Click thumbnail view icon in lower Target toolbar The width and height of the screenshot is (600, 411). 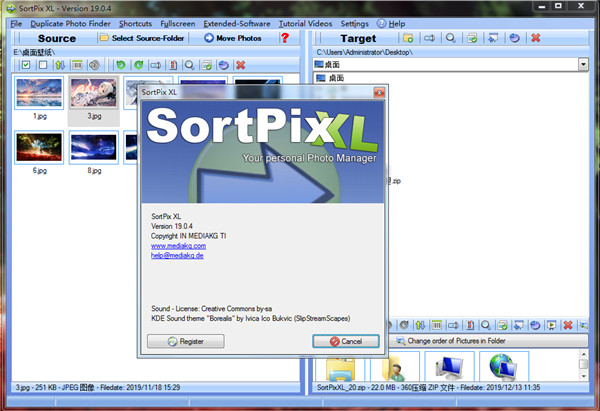tap(437, 325)
